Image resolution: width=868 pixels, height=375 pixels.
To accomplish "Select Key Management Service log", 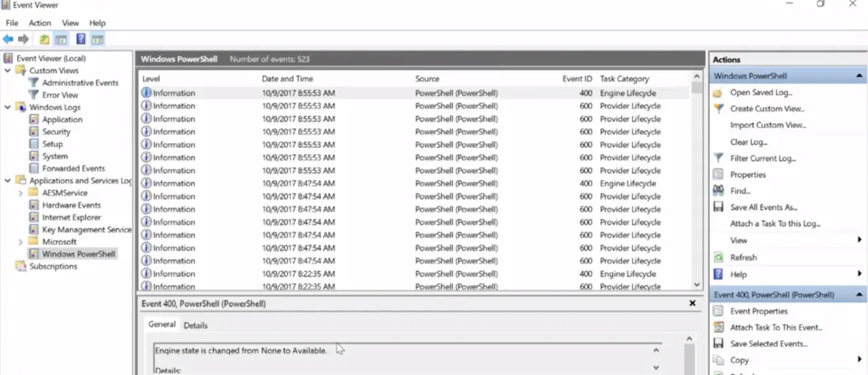I will [x=87, y=229].
